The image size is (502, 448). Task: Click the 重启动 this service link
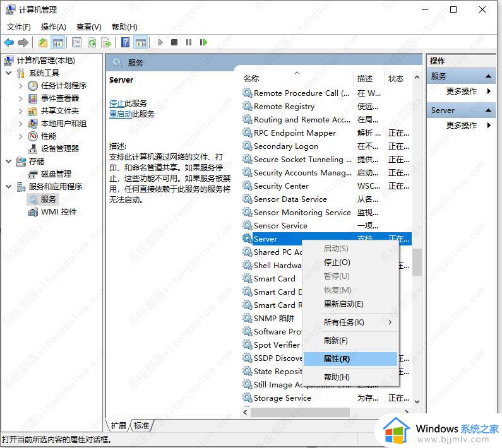coord(121,114)
